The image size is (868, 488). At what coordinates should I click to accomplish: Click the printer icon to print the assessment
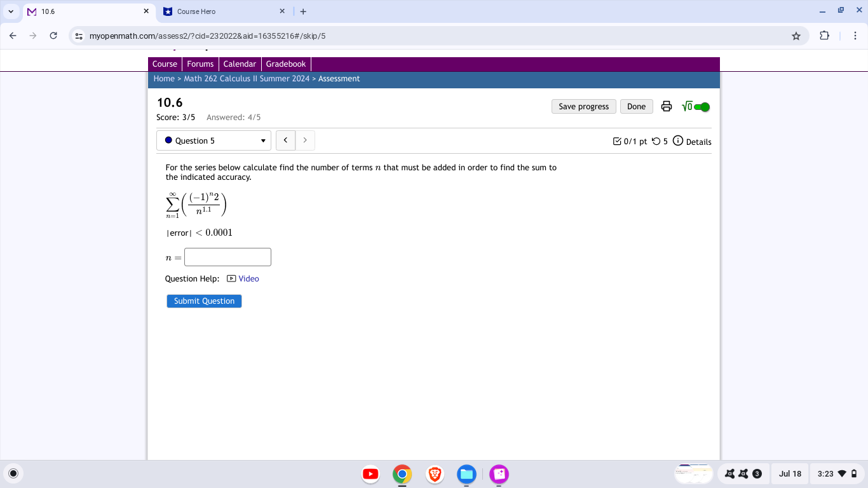pyautogui.click(x=666, y=106)
